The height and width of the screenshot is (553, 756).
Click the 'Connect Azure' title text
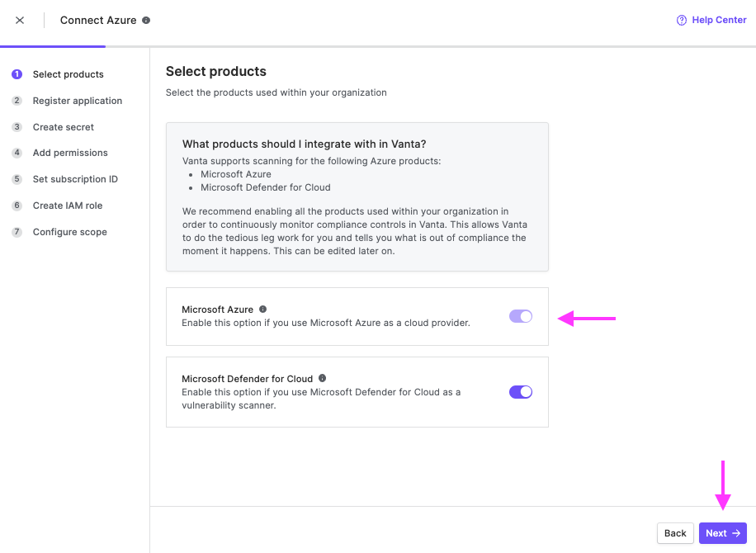98,21
